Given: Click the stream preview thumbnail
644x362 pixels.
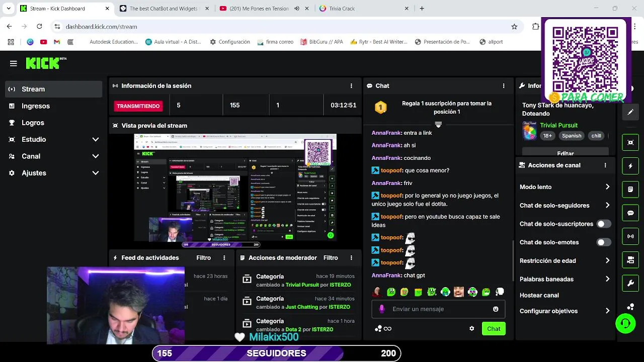Looking at the screenshot, I should point(235,188).
